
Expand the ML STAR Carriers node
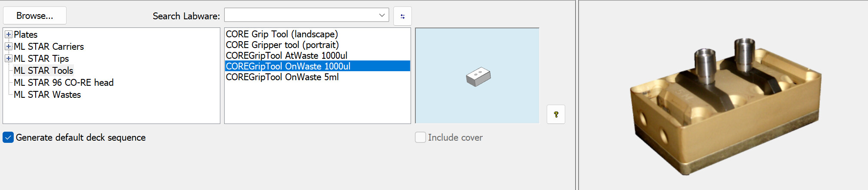click(9, 46)
